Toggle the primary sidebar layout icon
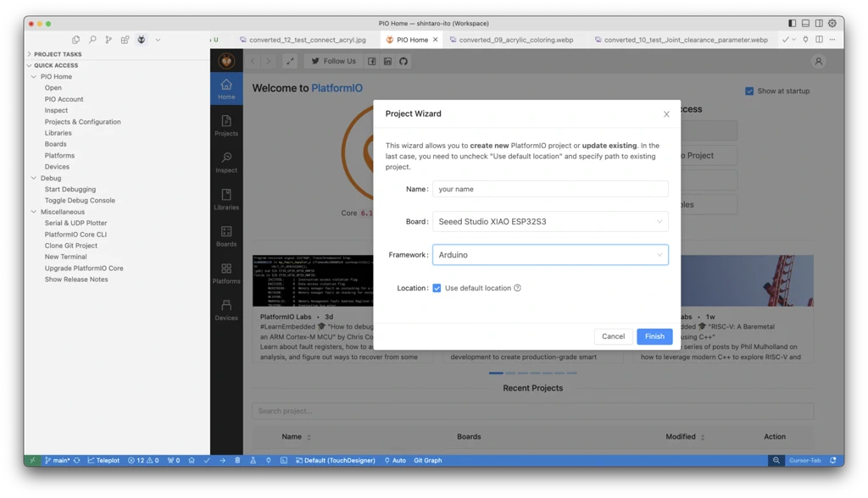Image resolution: width=868 pixels, height=498 pixels. 793,23
